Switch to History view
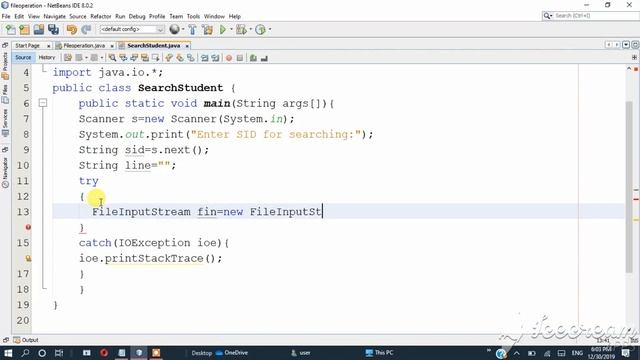Image resolution: width=640 pixels, height=360 pixels. tap(47, 58)
